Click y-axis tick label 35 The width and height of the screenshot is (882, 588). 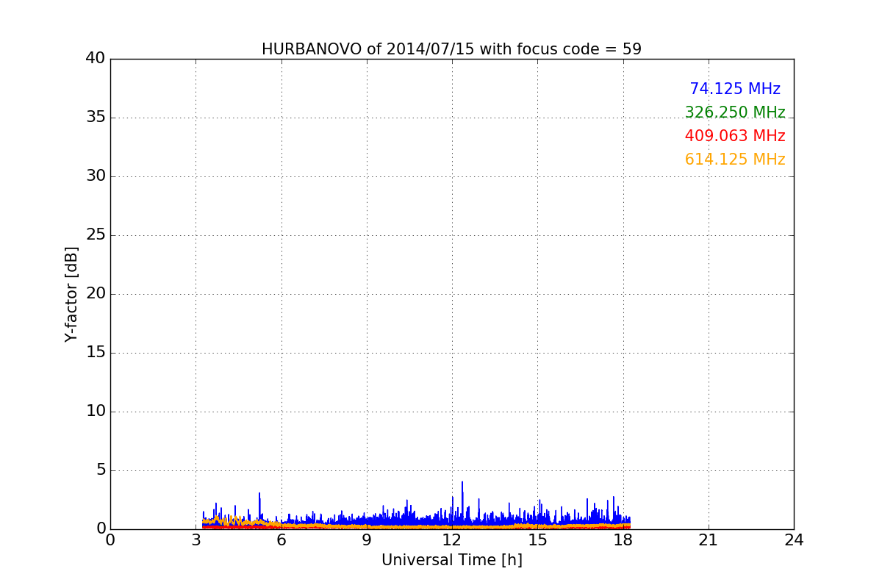click(96, 117)
